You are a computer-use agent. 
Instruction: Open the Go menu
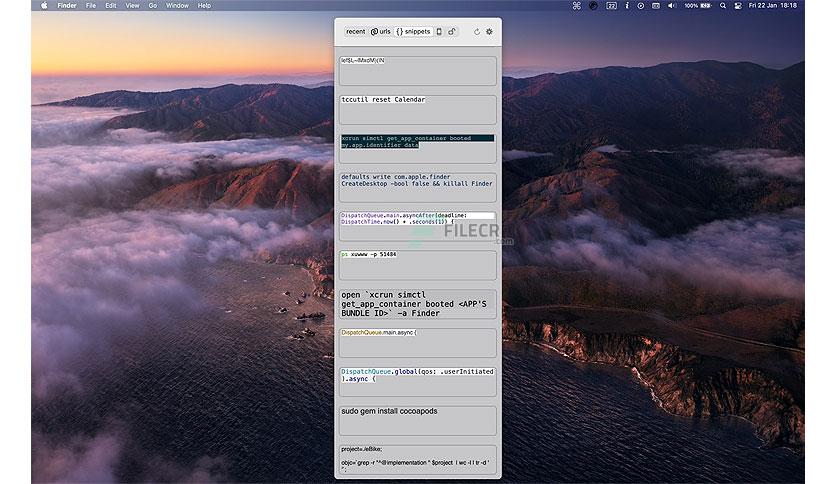click(x=152, y=5)
